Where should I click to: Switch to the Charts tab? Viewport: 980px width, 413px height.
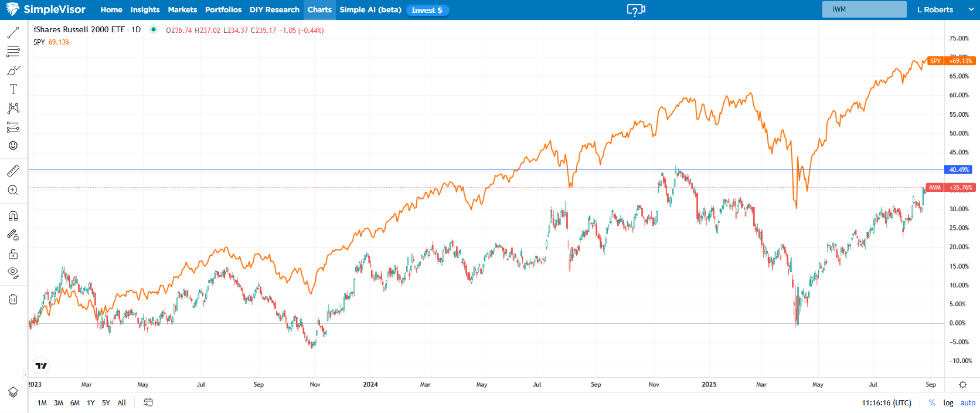coord(319,10)
